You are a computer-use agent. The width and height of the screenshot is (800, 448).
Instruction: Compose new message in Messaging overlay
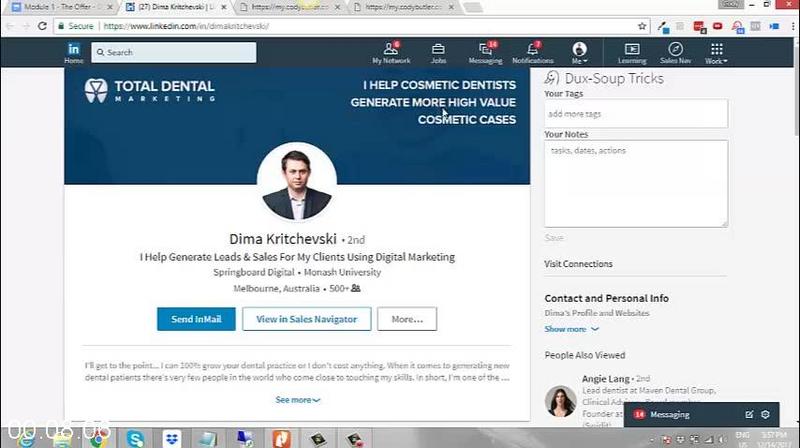tap(748, 415)
